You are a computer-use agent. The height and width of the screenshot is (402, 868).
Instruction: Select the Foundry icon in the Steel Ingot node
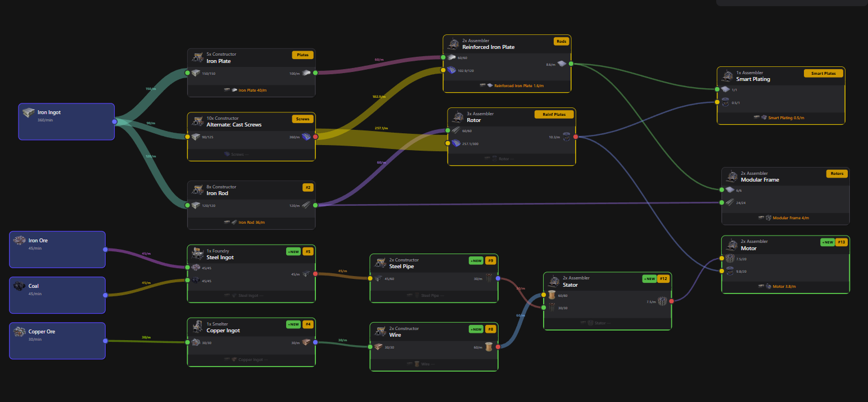click(x=197, y=253)
